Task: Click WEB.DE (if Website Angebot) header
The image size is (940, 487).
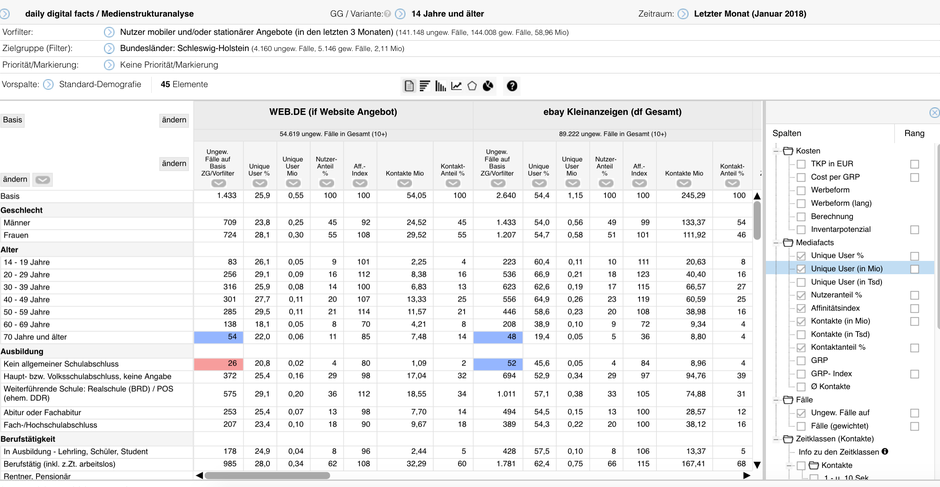Action: (333, 112)
